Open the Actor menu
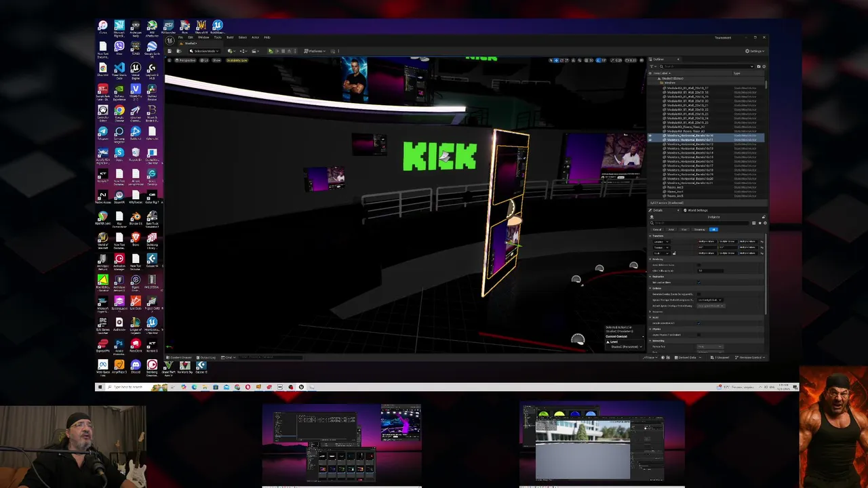The width and height of the screenshot is (868, 488). point(256,37)
